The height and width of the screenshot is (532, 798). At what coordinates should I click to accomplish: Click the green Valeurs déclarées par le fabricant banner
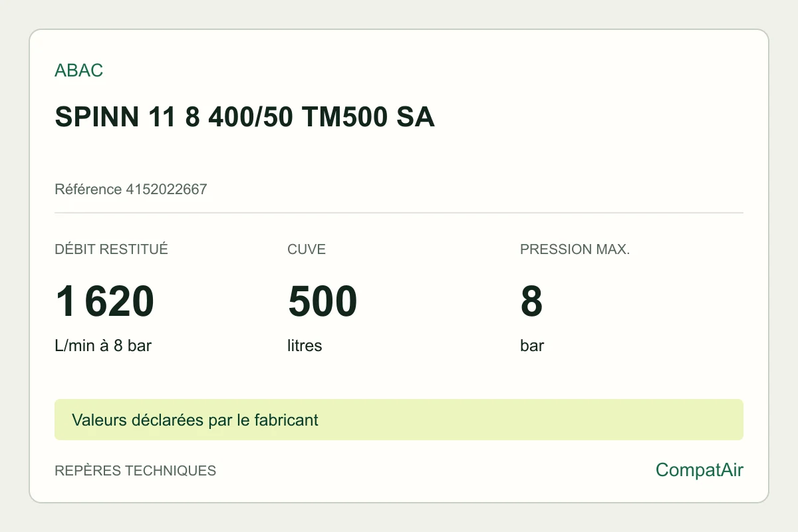399,420
